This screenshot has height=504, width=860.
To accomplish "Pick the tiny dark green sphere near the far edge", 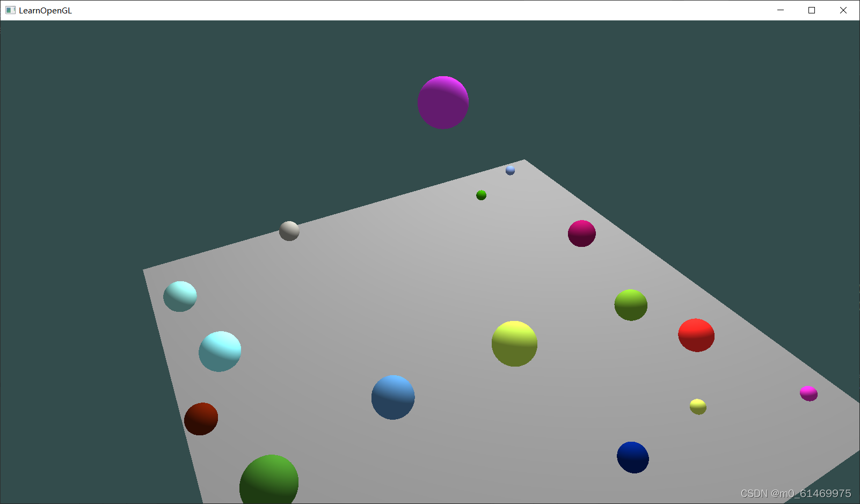I will [x=481, y=195].
